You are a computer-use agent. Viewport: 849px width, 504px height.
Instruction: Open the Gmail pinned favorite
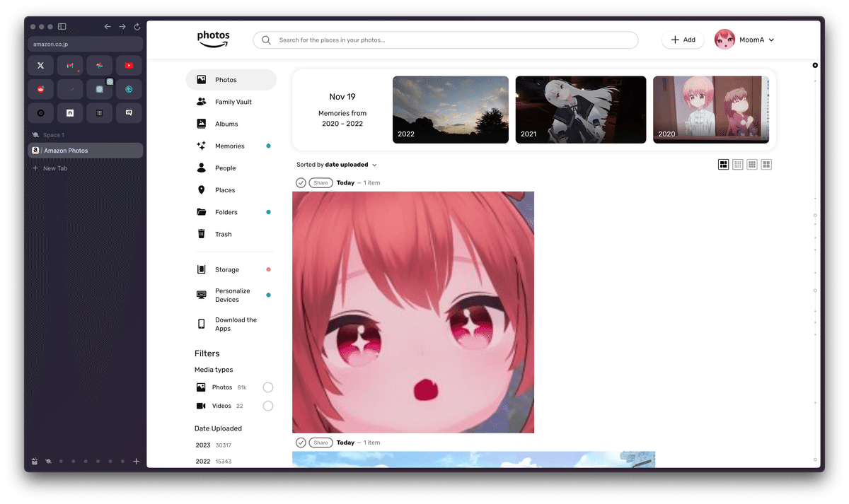pos(70,66)
